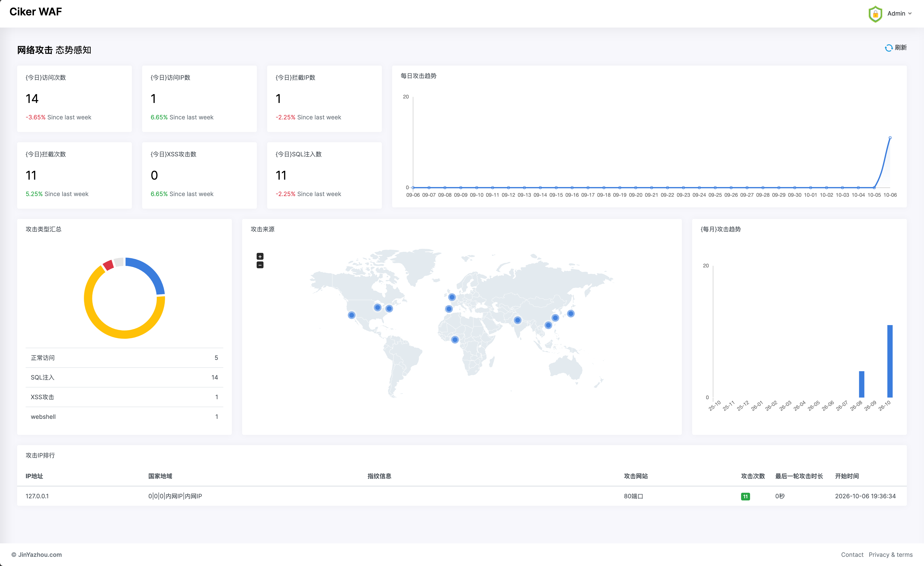924x566 pixels.
Task: Click the green attack count badge 11
Action: pos(745,496)
